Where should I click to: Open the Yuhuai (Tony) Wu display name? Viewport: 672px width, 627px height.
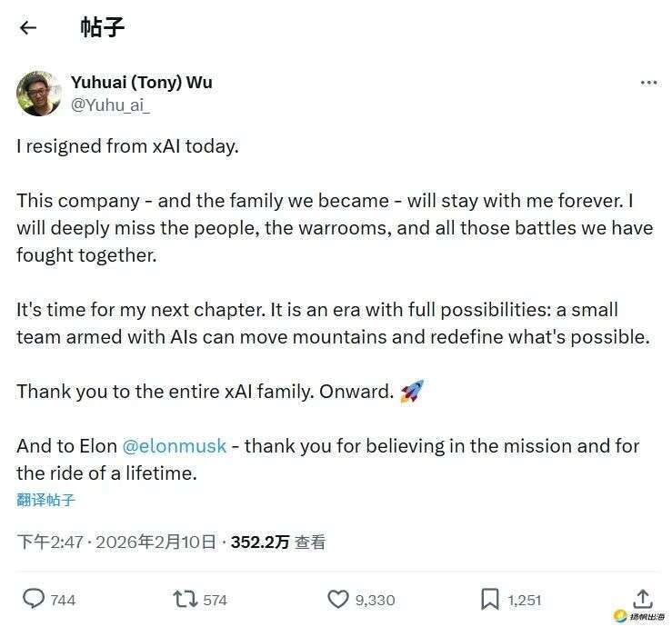(x=142, y=83)
